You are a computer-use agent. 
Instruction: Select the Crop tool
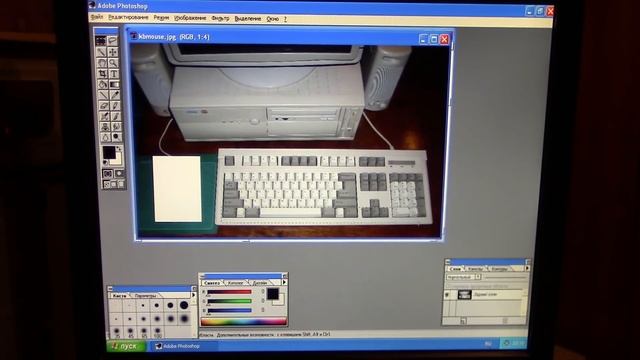(102, 73)
